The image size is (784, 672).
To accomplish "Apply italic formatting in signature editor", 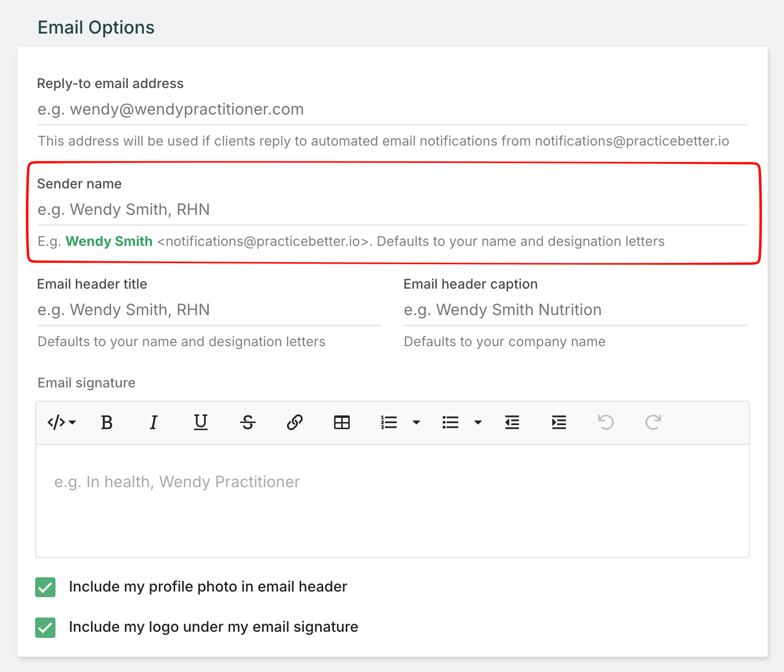I will click(x=153, y=423).
